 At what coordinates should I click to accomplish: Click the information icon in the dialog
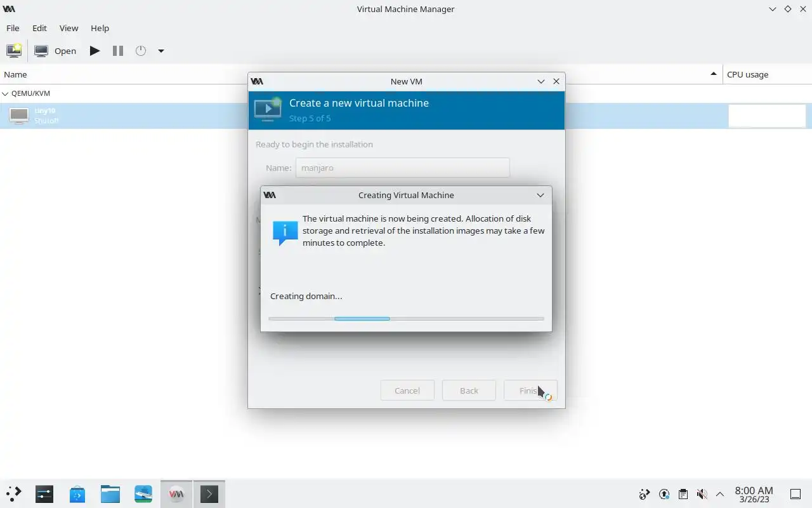[285, 233]
